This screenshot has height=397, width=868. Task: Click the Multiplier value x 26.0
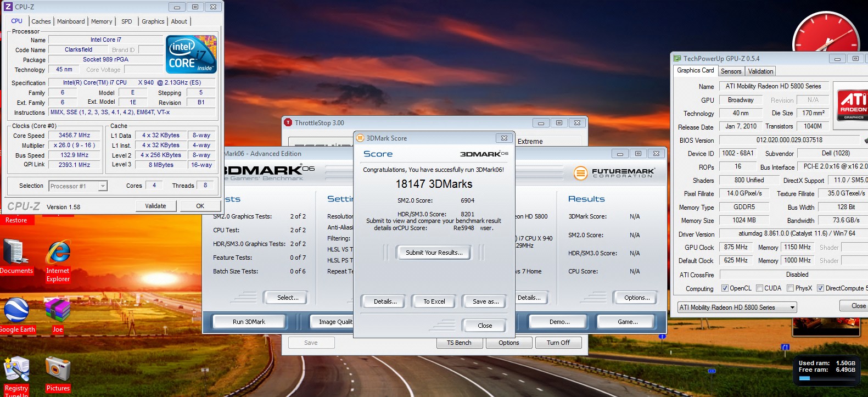(74, 146)
